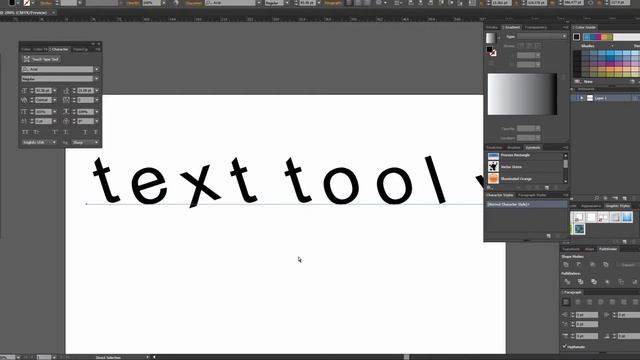640x360 pixels.
Task: Click the tracking value field
Action: [x=85, y=100]
